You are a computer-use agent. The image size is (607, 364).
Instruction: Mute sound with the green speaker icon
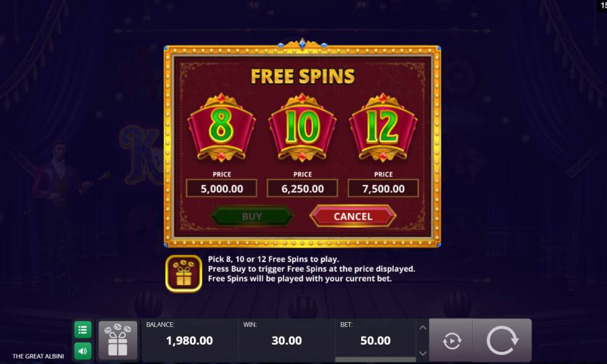83,351
